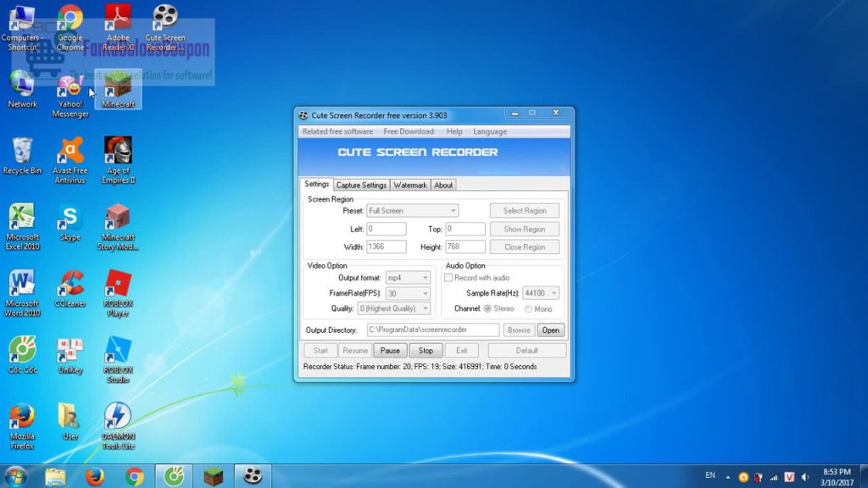Click Cốc Cốc icon in taskbar
This screenshot has height=488, width=868.
(174, 476)
